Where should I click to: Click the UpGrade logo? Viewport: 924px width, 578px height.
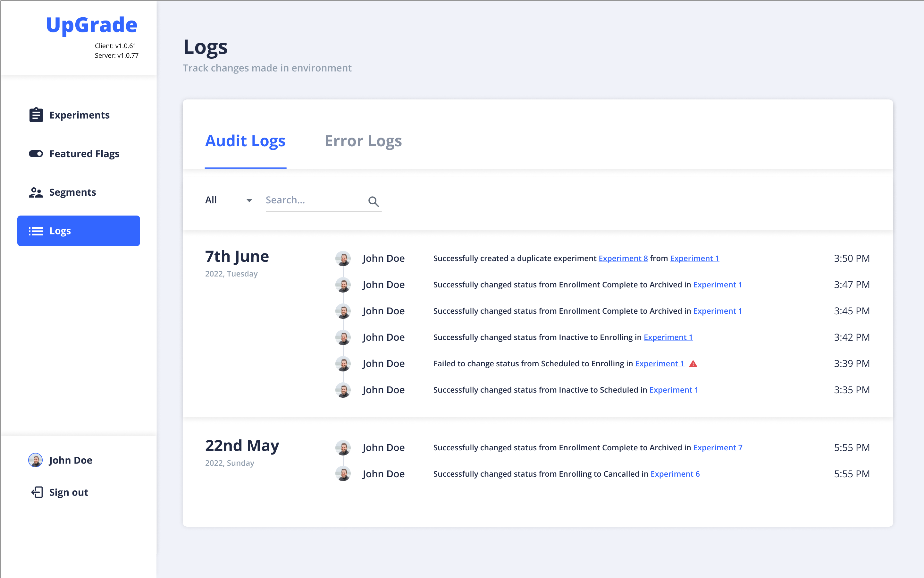[92, 25]
